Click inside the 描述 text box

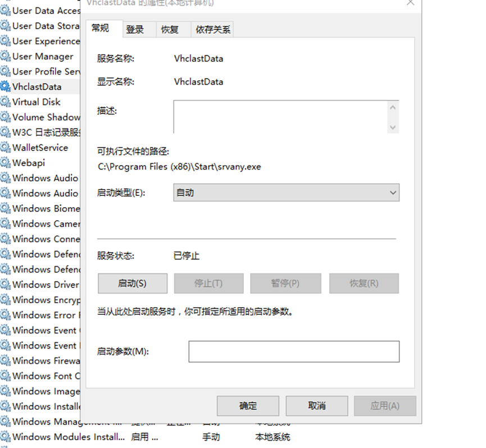click(280, 117)
